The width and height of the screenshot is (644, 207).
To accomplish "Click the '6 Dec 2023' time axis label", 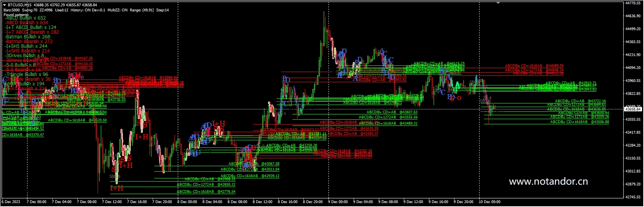I will tap(10, 202).
